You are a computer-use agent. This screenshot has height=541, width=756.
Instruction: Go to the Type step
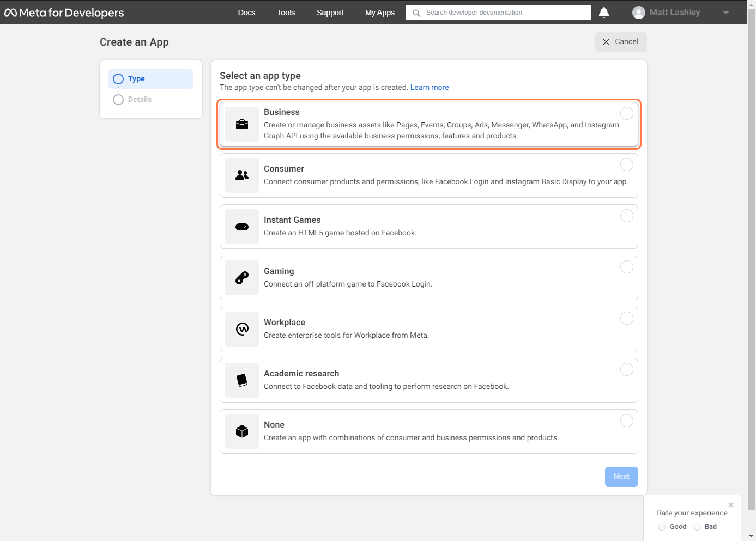tap(151, 79)
